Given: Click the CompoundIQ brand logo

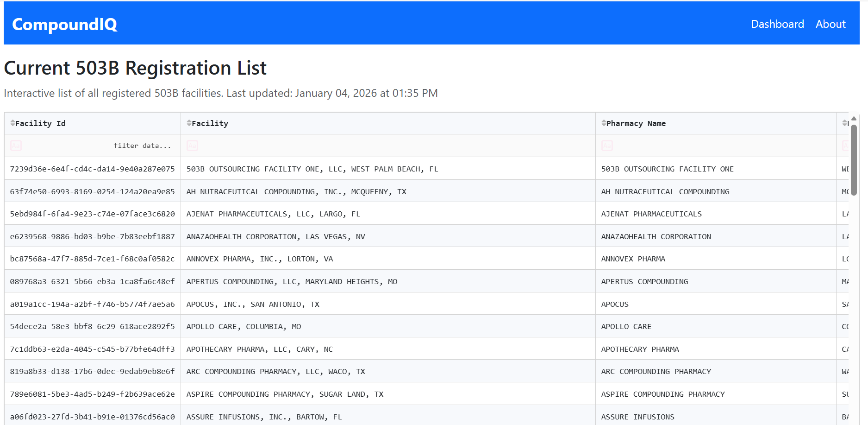Looking at the screenshot, I should 64,24.
